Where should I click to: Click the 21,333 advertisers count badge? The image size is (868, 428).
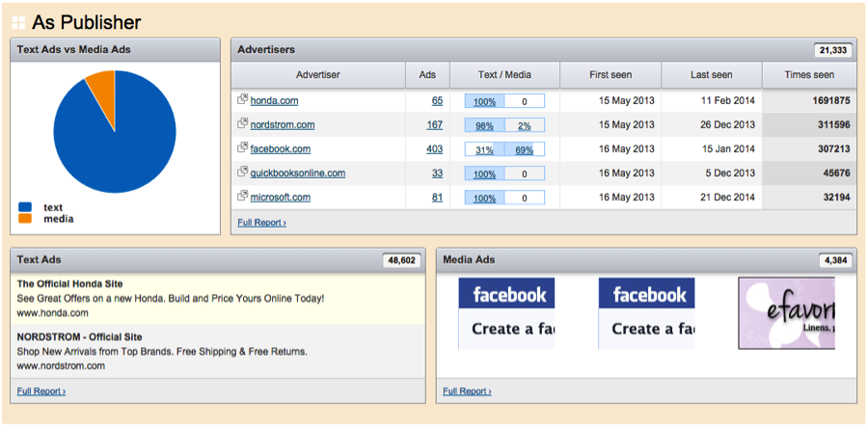[833, 50]
